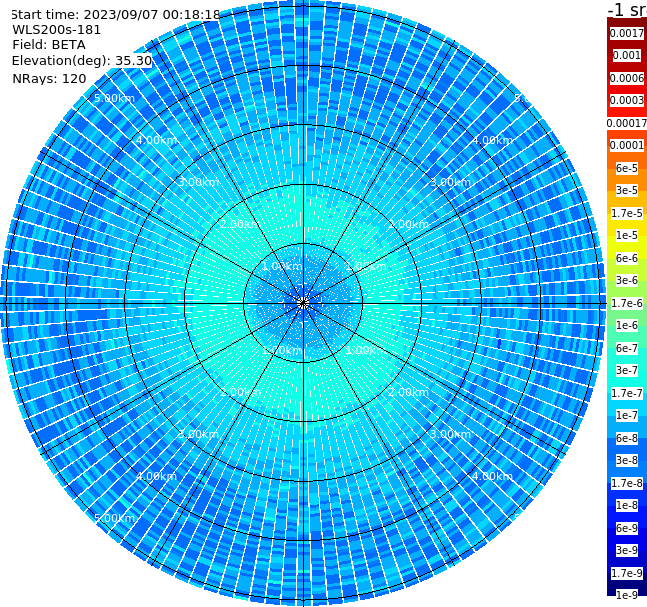647x607 pixels.
Task: Click the 3.00km ring label in lower-left quadrant
Action: coord(198,434)
